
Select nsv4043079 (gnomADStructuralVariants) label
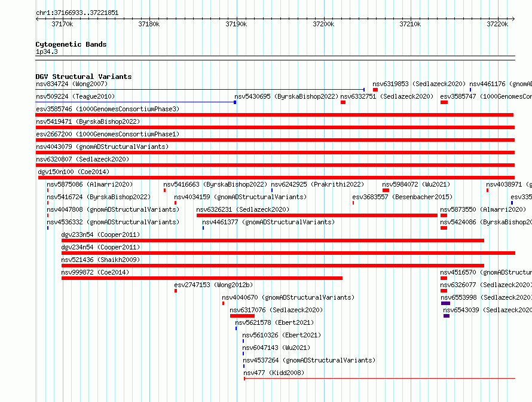[x=102, y=147]
